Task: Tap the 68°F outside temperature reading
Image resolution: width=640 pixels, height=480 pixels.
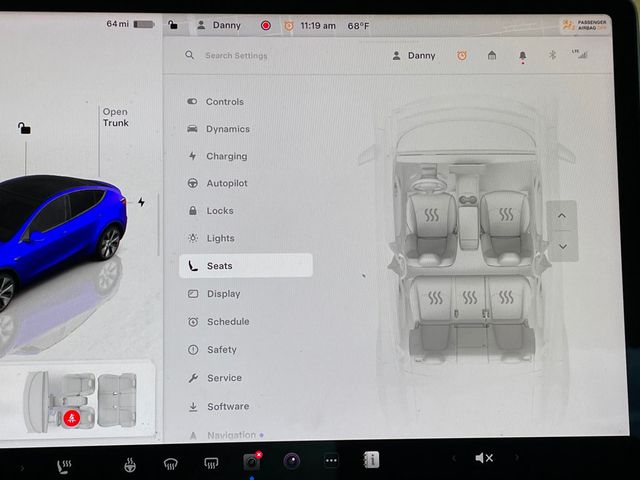Action: [358, 26]
